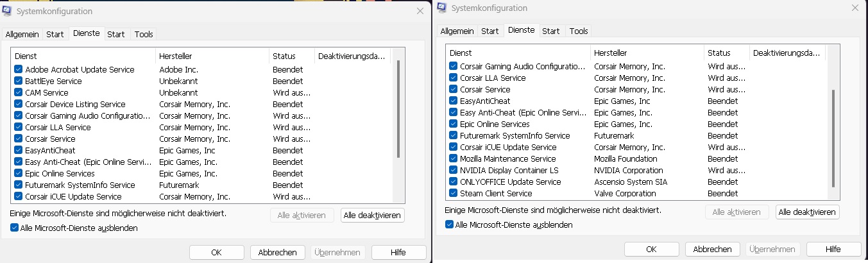Disable the CAM Service checkbox
The image size is (868, 263).
pyautogui.click(x=19, y=92)
